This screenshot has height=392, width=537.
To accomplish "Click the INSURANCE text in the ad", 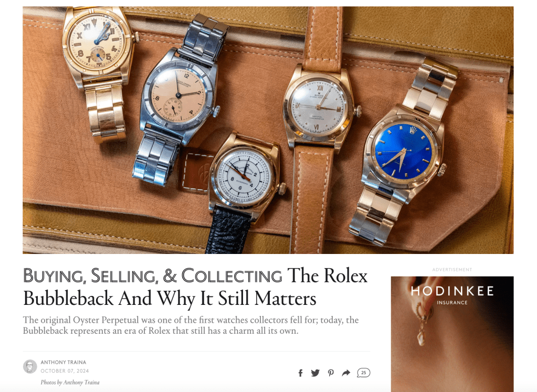I will [452, 303].
